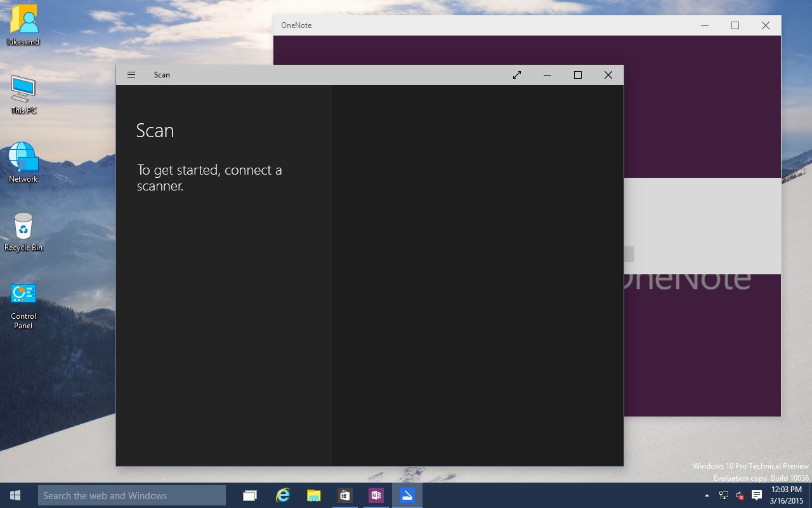Open the Windows Start menu
The height and width of the screenshot is (508, 812).
pos(15,495)
